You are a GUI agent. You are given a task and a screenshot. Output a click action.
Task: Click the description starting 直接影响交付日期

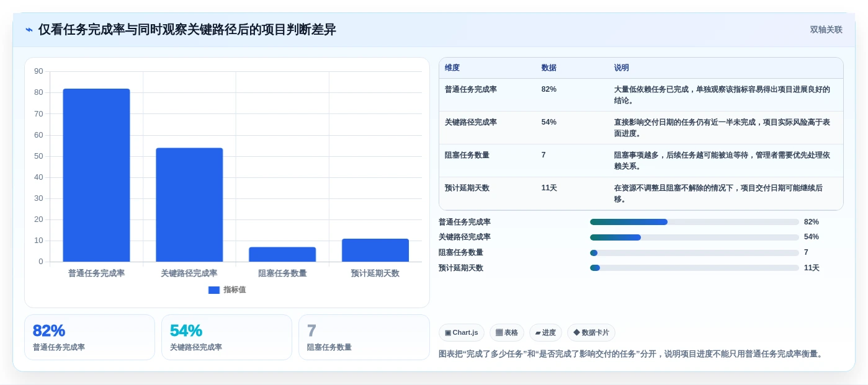coord(722,128)
